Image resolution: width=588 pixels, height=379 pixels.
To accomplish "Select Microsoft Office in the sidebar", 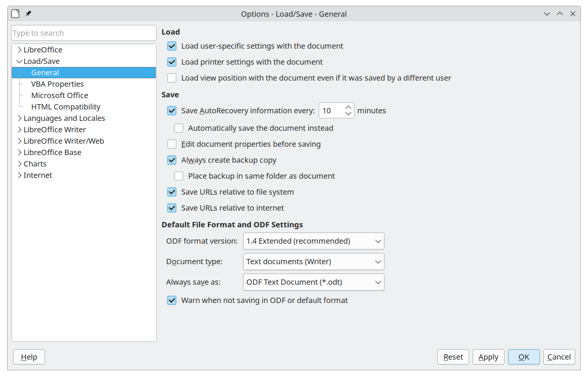I will click(60, 95).
